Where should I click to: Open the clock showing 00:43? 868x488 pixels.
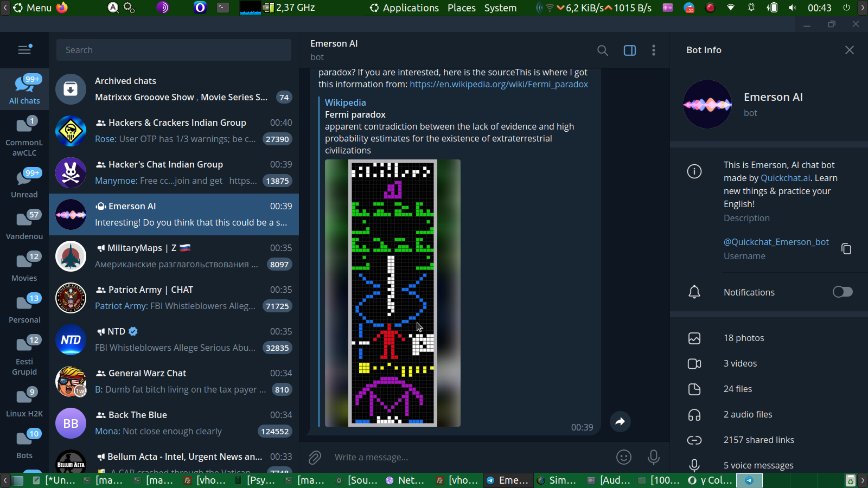coord(819,8)
